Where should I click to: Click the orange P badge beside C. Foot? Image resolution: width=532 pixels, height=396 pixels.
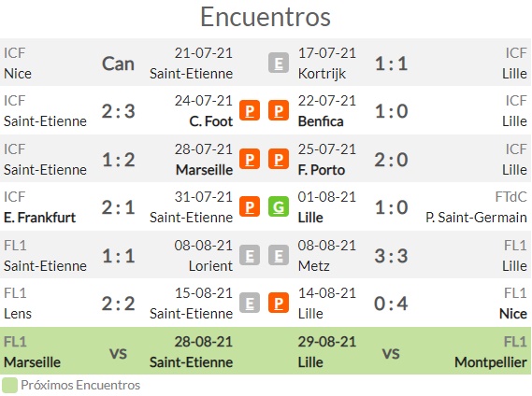(250, 110)
